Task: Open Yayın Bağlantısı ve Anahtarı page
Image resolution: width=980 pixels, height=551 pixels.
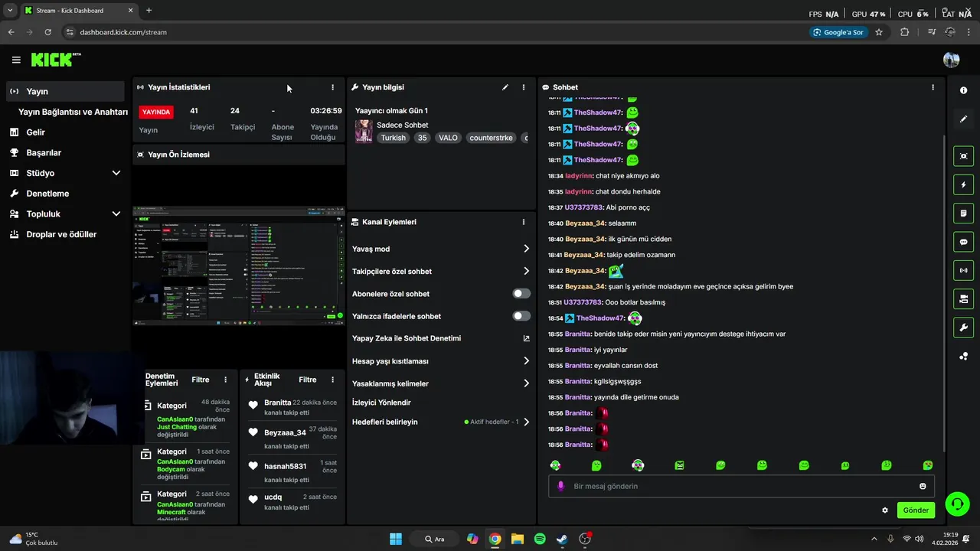Action: (73, 112)
